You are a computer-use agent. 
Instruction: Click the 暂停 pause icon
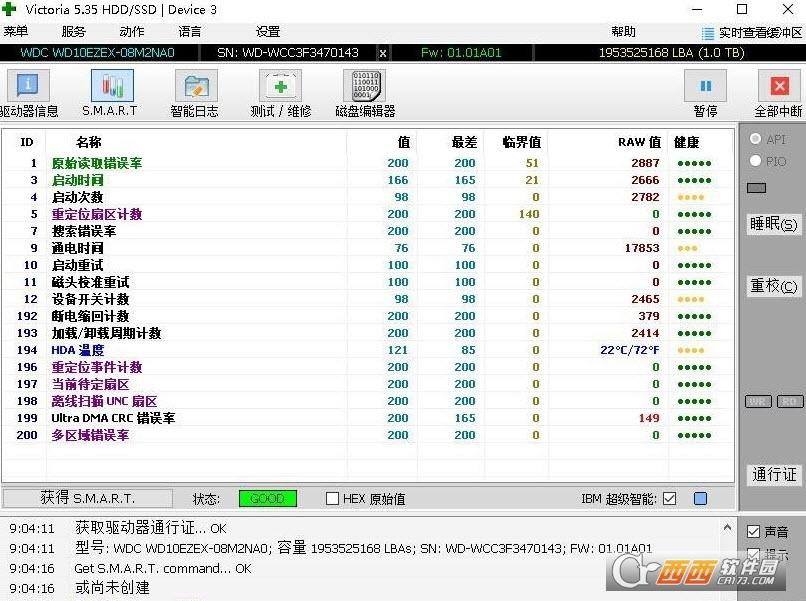pyautogui.click(x=705, y=85)
